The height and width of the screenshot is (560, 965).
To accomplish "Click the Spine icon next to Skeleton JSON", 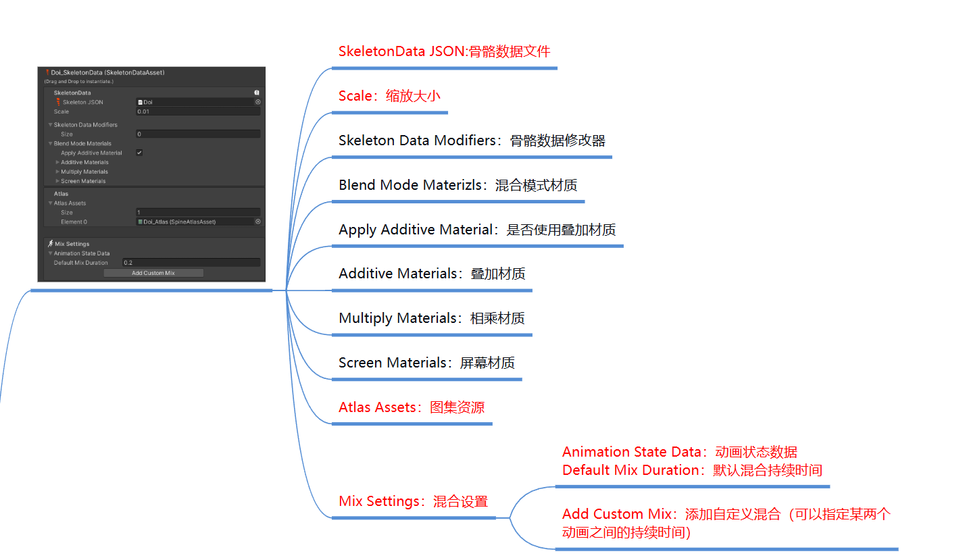I will (x=58, y=102).
